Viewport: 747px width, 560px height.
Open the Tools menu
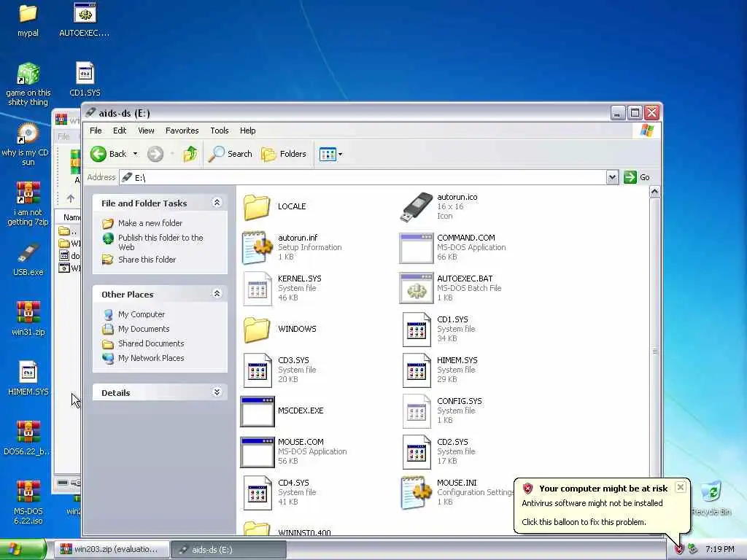click(x=220, y=131)
